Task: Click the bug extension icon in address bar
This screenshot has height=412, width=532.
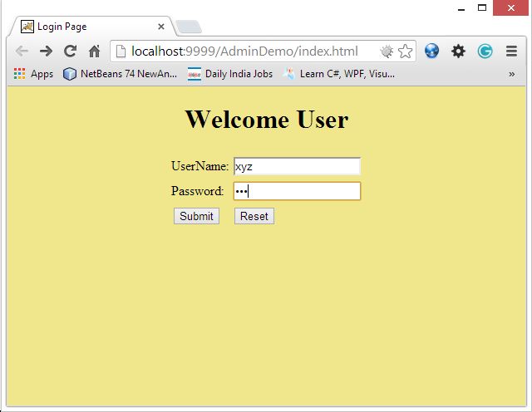Action: pos(387,51)
